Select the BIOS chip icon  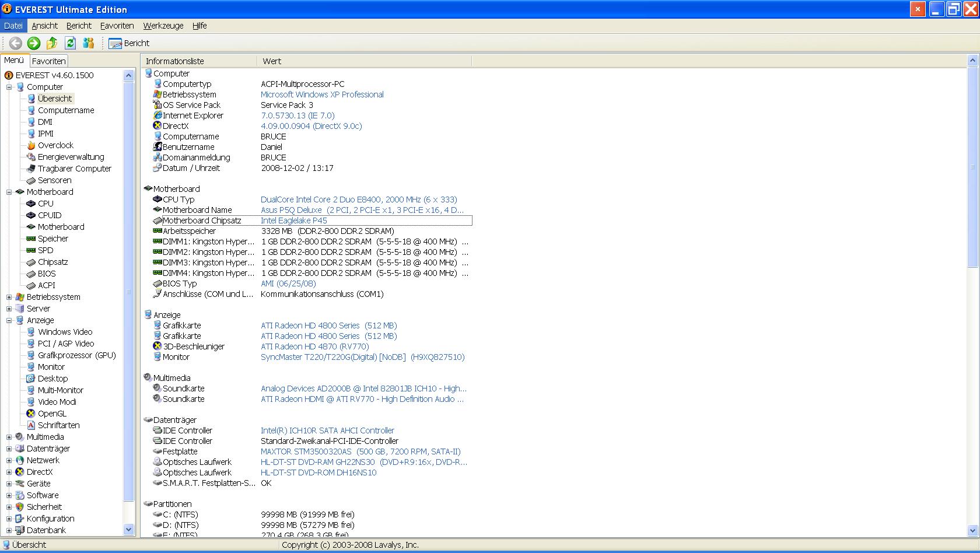pos(31,274)
